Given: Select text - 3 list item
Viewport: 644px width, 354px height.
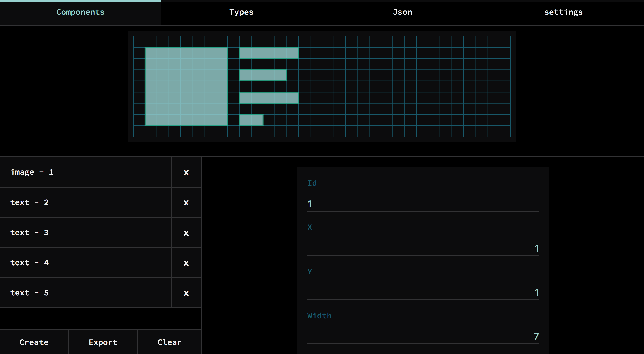Looking at the screenshot, I should click(x=86, y=233).
